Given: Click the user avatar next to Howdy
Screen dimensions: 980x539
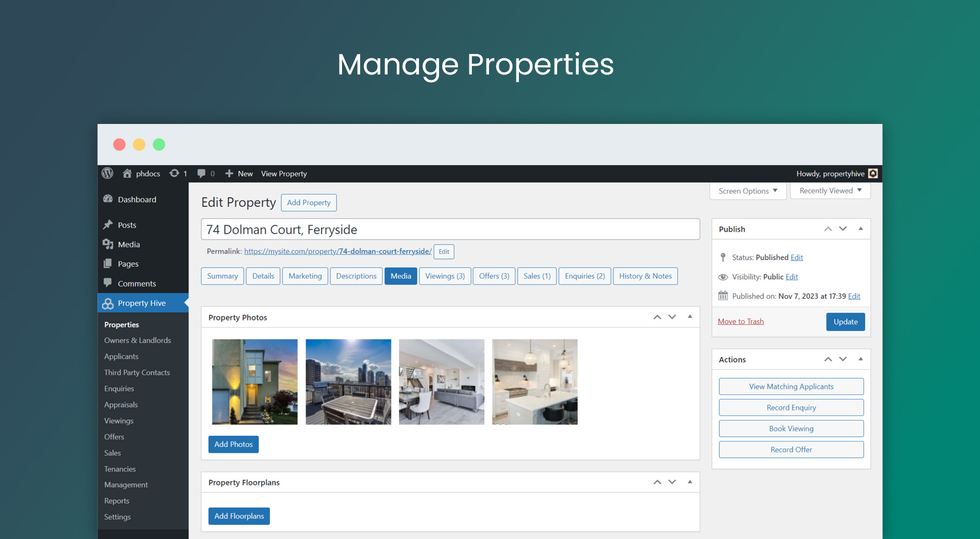Looking at the screenshot, I should pyautogui.click(x=873, y=173).
